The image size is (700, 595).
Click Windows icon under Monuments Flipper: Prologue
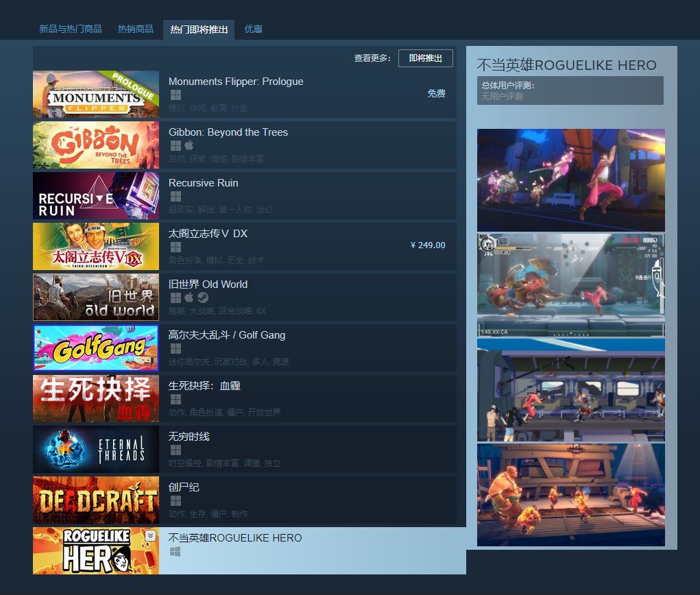(x=176, y=95)
